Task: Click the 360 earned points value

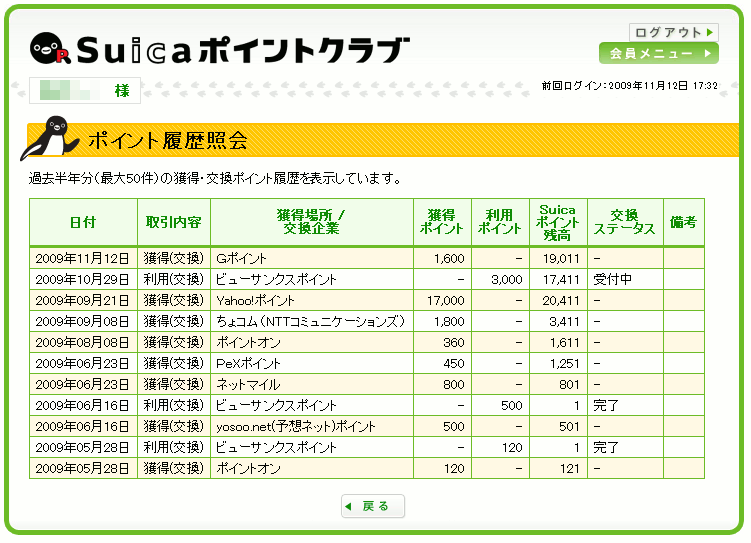Action: coord(454,343)
